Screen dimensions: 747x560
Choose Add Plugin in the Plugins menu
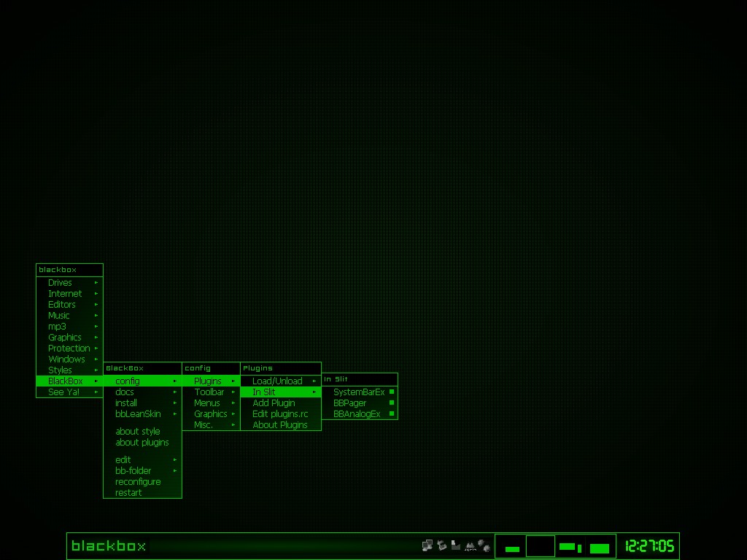click(x=281, y=402)
